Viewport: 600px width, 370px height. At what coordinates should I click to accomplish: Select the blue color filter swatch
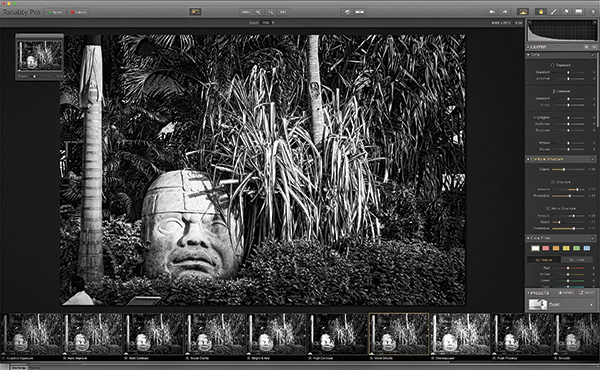(x=587, y=248)
